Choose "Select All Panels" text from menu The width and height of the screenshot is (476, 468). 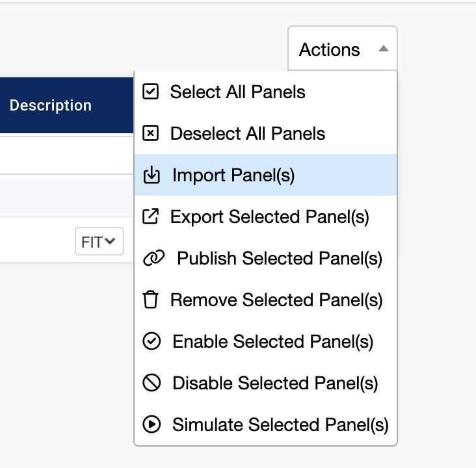tap(237, 92)
